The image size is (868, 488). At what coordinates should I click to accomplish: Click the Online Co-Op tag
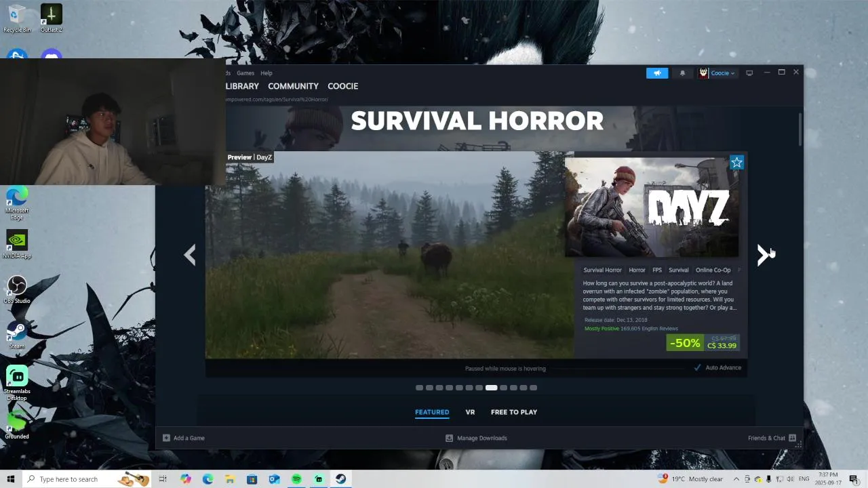[x=713, y=270]
